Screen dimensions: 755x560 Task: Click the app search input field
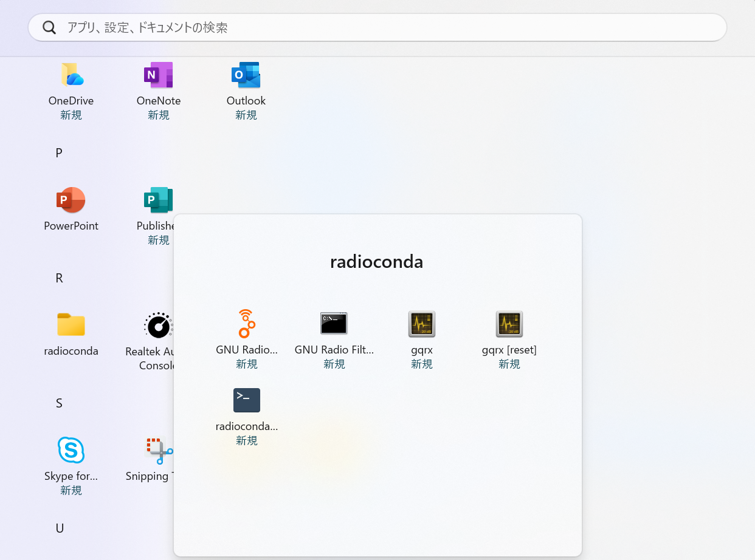[x=377, y=27]
